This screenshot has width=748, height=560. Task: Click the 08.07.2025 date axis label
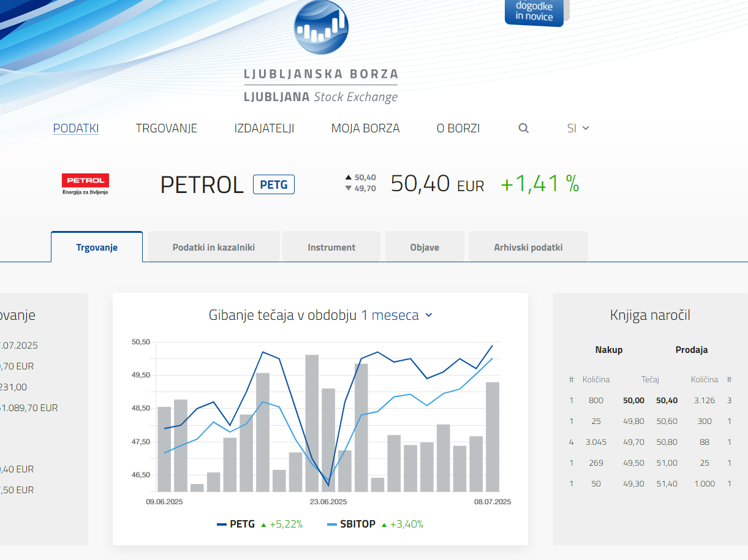click(493, 502)
